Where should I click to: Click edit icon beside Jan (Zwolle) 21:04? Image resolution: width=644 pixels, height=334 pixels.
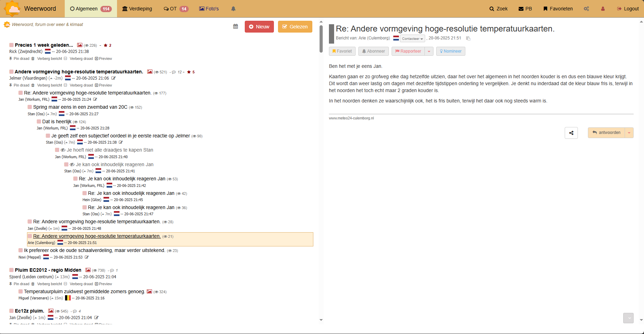click(96, 317)
